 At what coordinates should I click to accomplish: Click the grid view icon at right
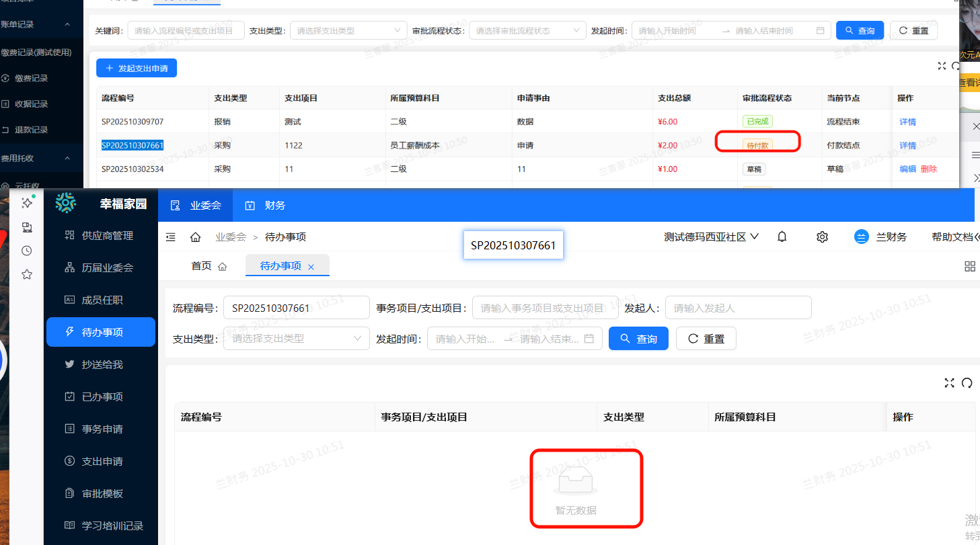[x=969, y=266]
